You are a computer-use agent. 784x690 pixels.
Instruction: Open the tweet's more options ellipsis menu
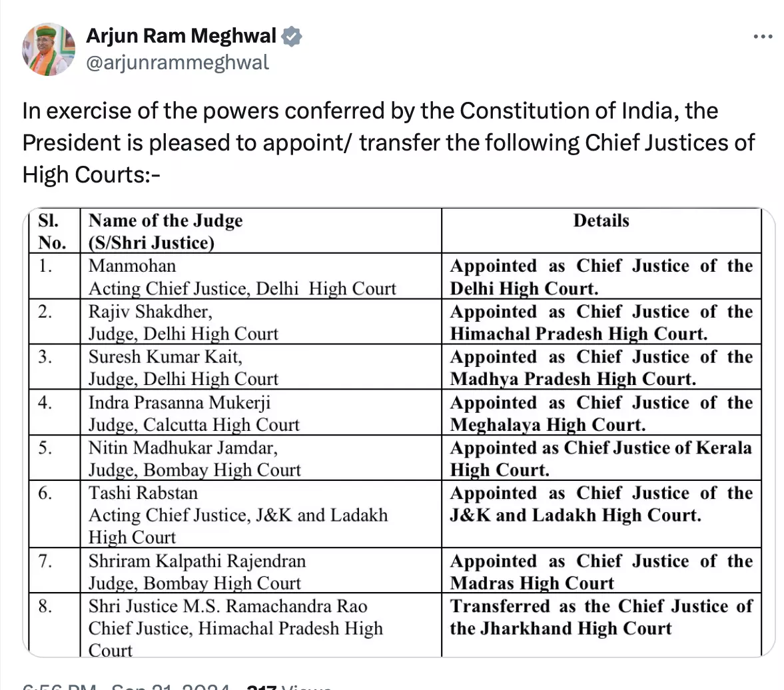pos(763,37)
